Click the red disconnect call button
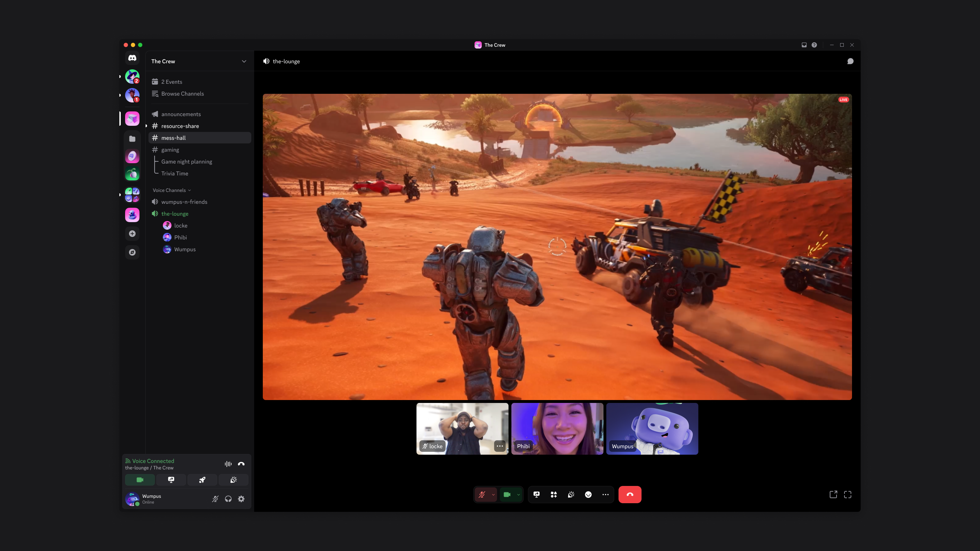This screenshot has height=551, width=980. pos(629,494)
